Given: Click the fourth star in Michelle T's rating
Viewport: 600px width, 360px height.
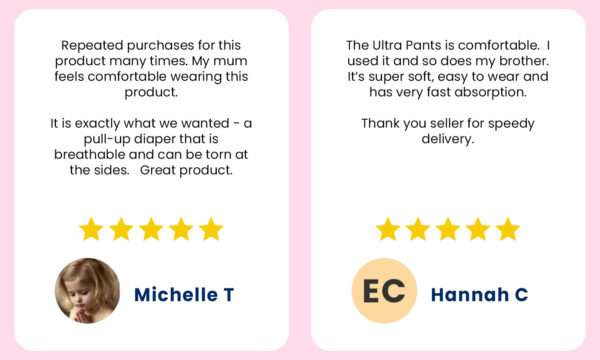Looking at the screenshot, I should click(x=181, y=229).
